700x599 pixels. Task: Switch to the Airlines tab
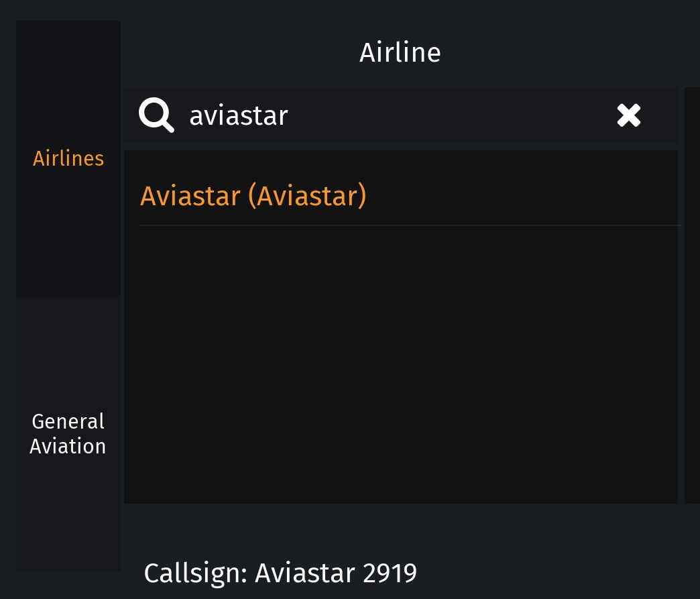click(68, 158)
